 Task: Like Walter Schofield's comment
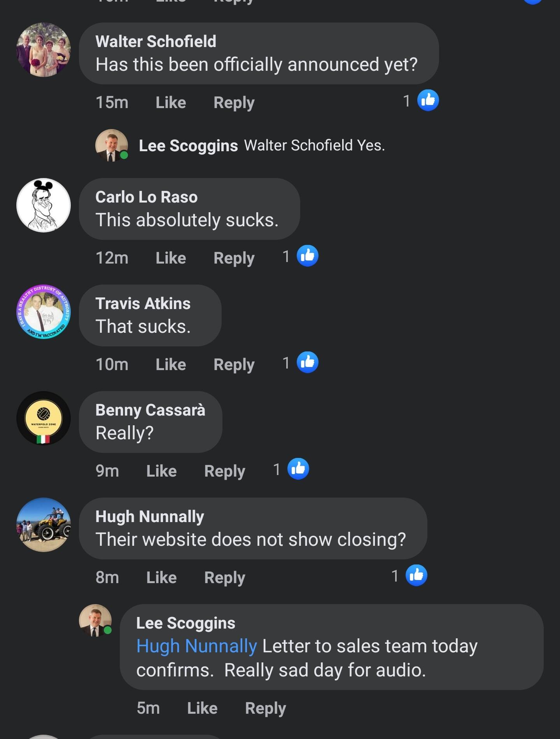click(171, 103)
